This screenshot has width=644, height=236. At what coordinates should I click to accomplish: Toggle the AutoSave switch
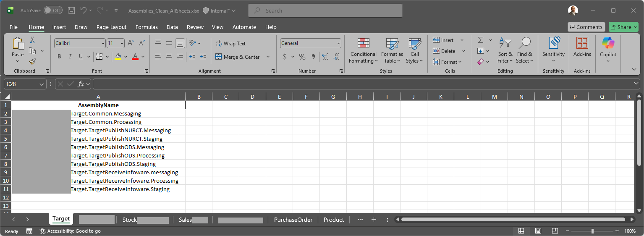53,10
